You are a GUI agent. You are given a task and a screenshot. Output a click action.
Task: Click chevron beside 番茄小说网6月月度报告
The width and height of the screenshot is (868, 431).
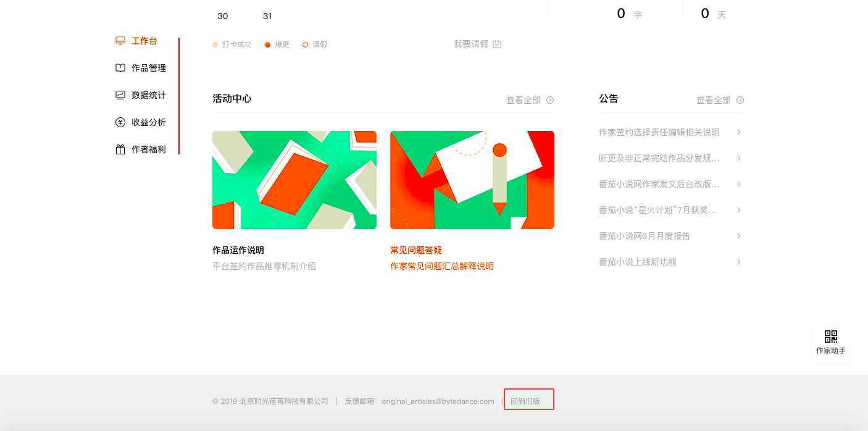(739, 236)
